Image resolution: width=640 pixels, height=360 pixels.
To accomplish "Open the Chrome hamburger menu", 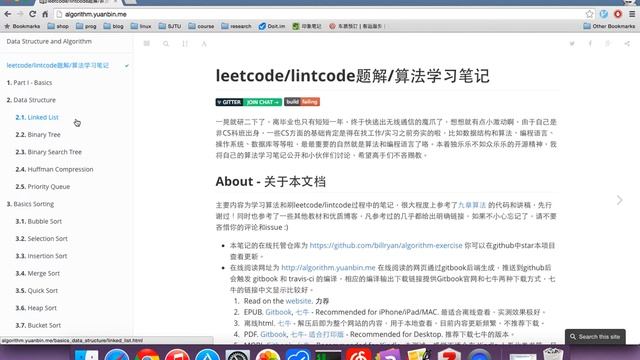I will tap(632, 14).
